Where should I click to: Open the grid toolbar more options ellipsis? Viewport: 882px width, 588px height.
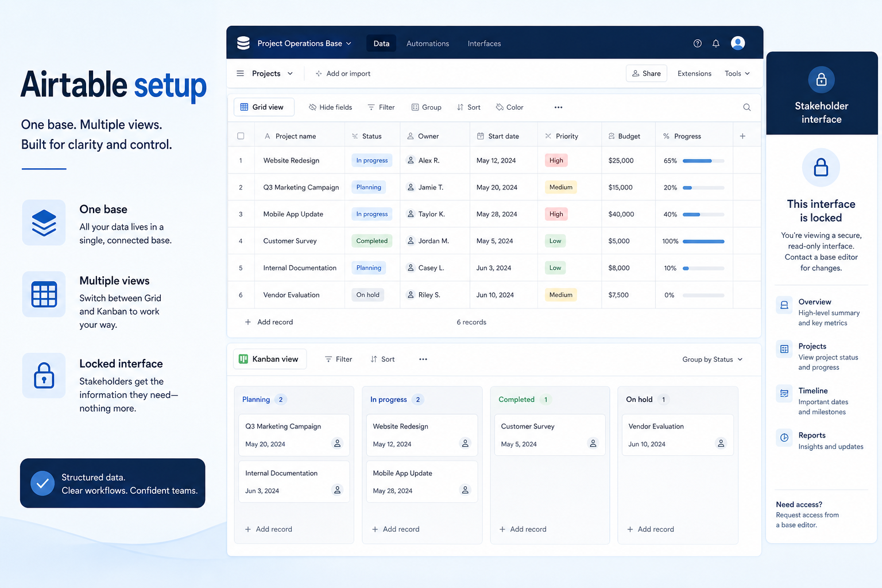[x=558, y=107]
